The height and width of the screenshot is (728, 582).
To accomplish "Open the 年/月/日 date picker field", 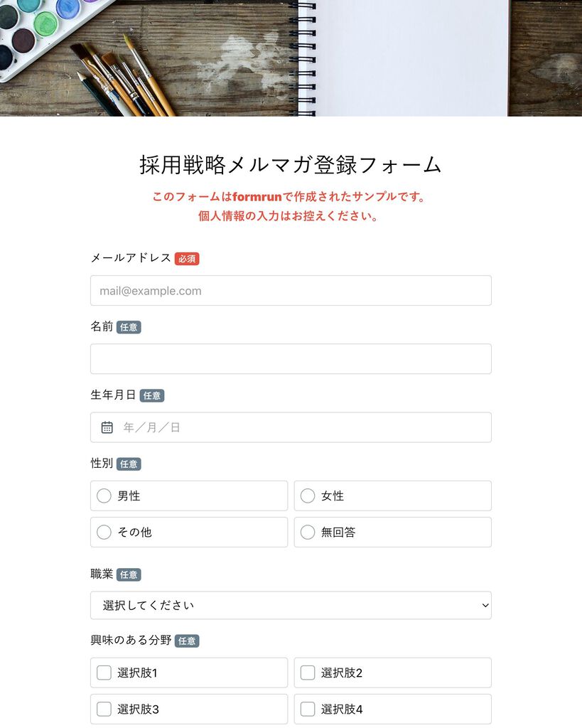I will 291,427.
